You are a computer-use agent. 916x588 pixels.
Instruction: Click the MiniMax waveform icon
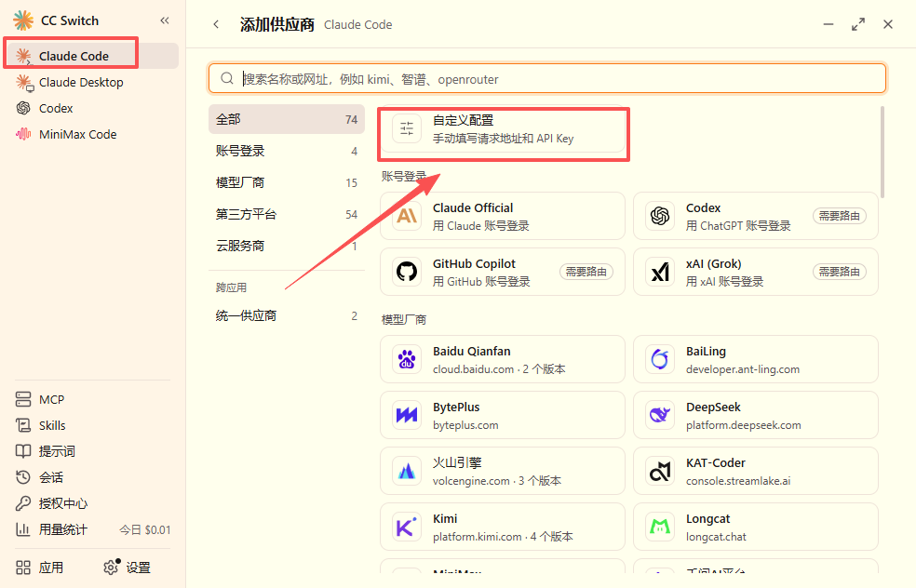[23, 134]
